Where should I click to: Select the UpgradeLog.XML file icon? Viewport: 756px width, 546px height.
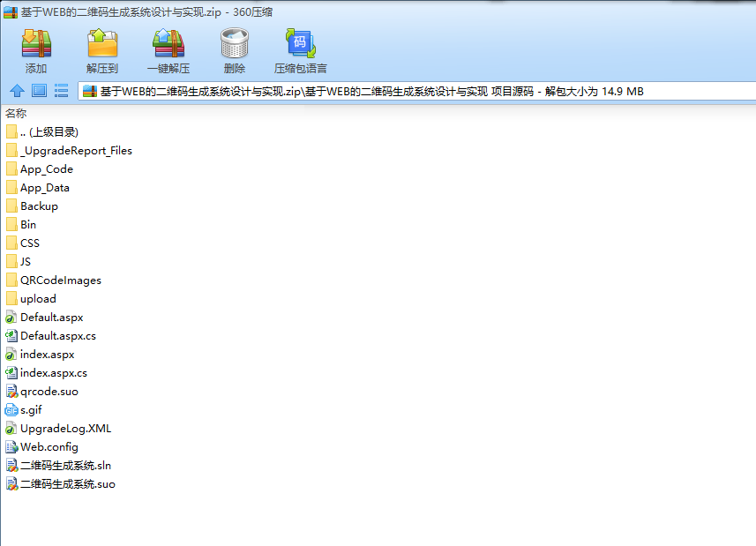coord(11,429)
